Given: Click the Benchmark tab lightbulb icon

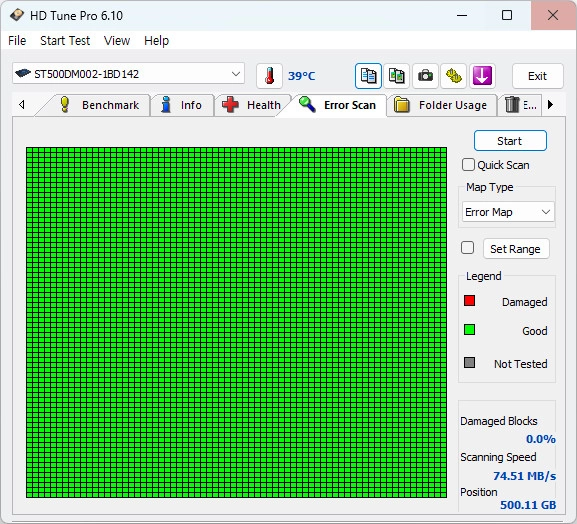Looking at the screenshot, I should 65,105.
